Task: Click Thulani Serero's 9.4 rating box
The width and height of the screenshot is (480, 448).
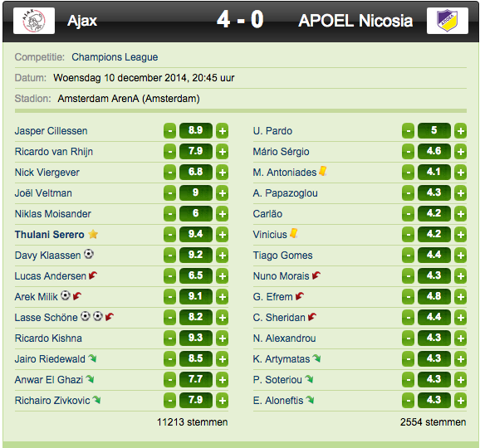Action: point(196,235)
